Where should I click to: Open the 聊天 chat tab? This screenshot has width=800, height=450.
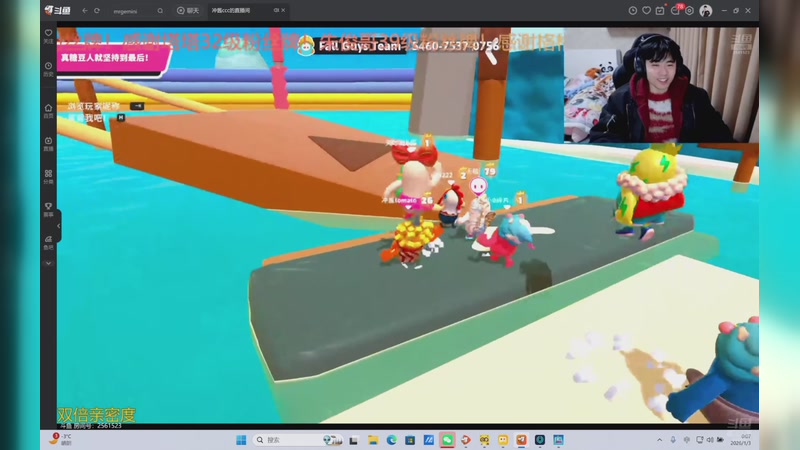pyautogui.click(x=188, y=11)
